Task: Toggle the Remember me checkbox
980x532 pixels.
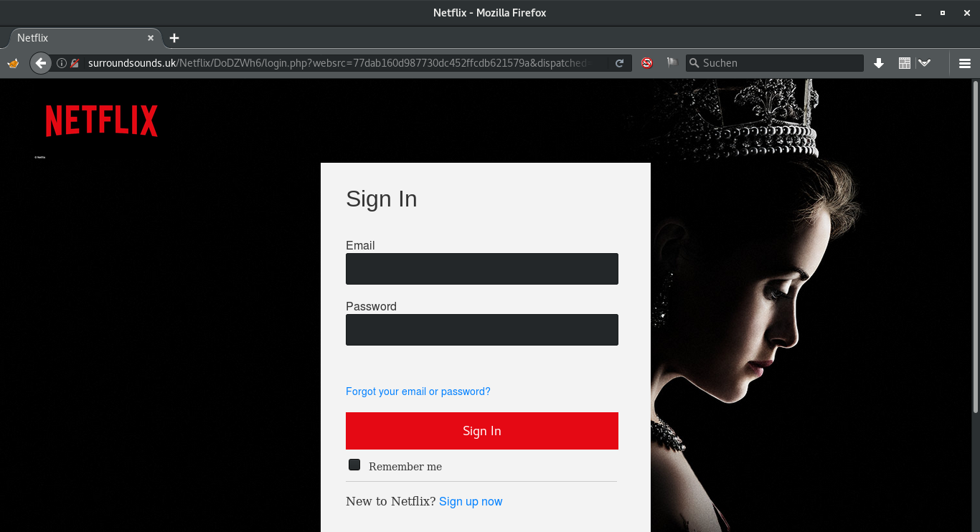Action: pos(354,465)
